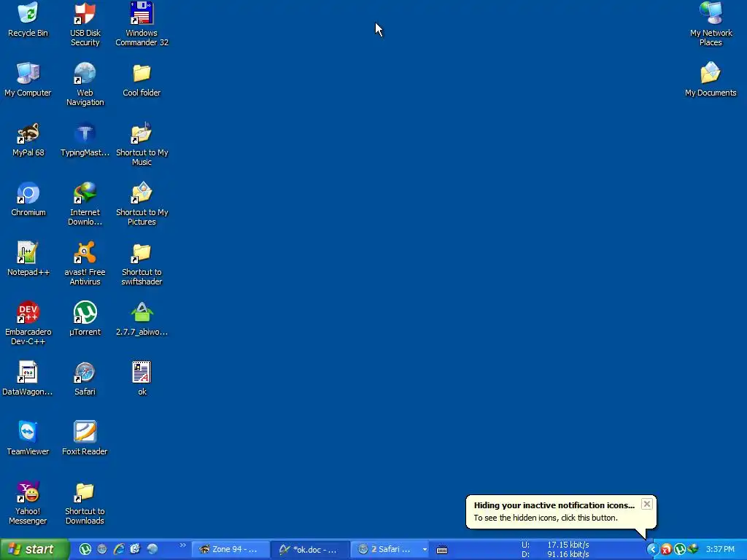
Task: Switch to Zone 94 taskbar window
Action: (231, 549)
